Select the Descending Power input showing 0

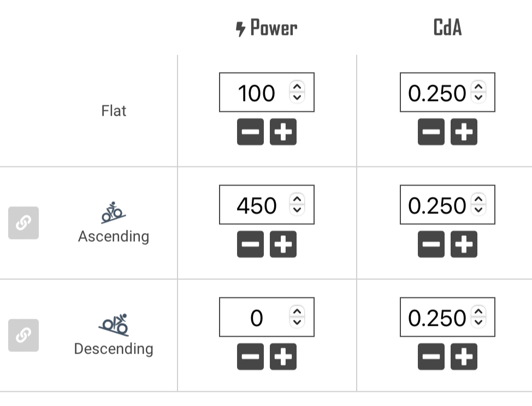[x=257, y=318]
